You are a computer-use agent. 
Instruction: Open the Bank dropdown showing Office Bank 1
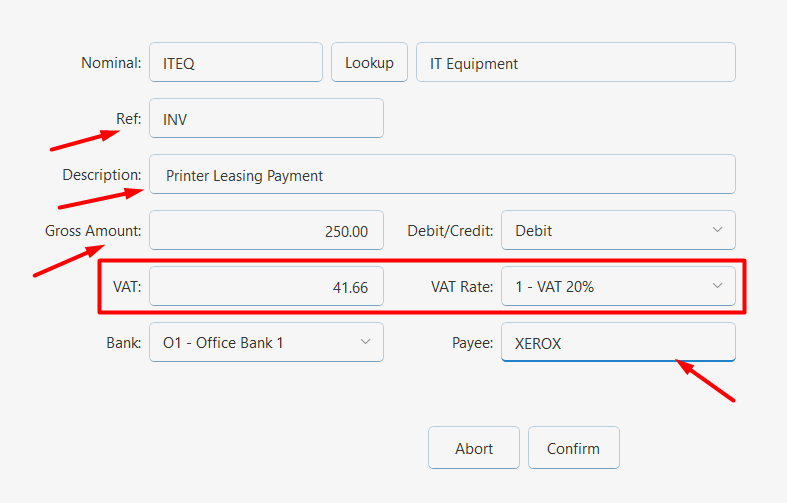[x=267, y=342]
